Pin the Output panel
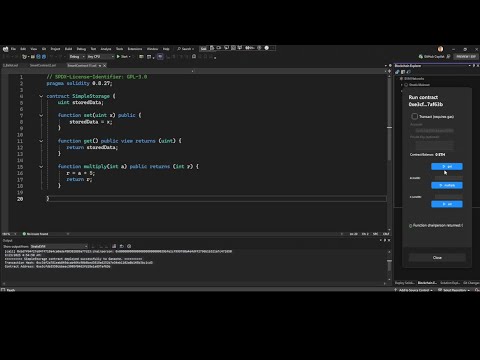This screenshot has height=360, width=480. (x=385, y=240)
